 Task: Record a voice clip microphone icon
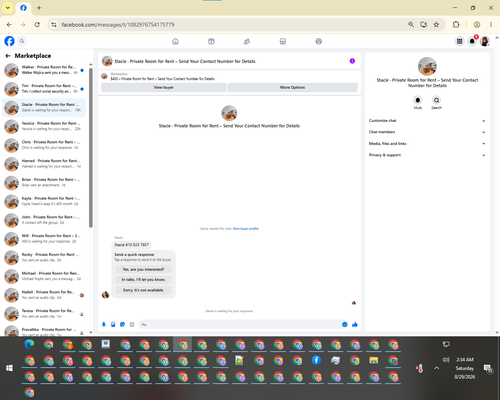click(x=104, y=324)
